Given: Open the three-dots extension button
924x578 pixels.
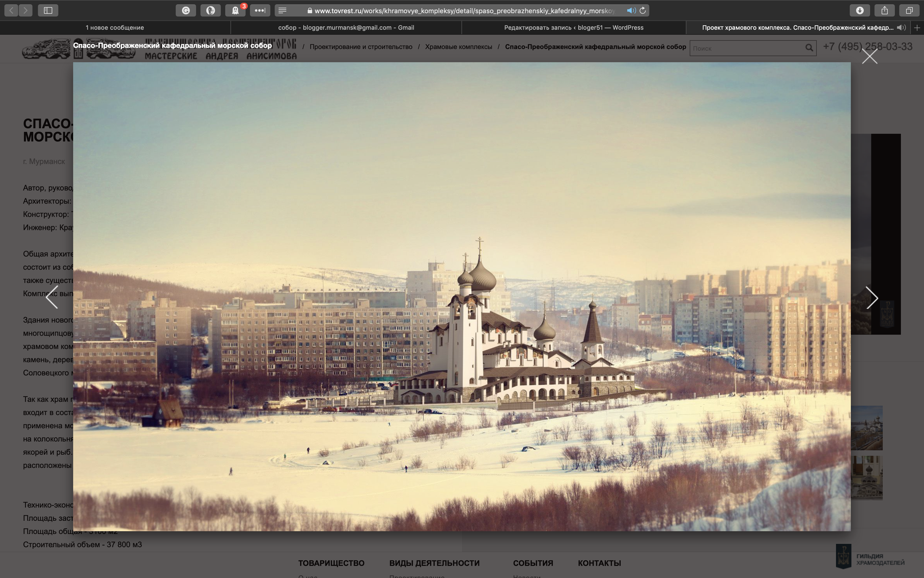Looking at the screenshot, I should pyautogui.click(x=260, y=10).
